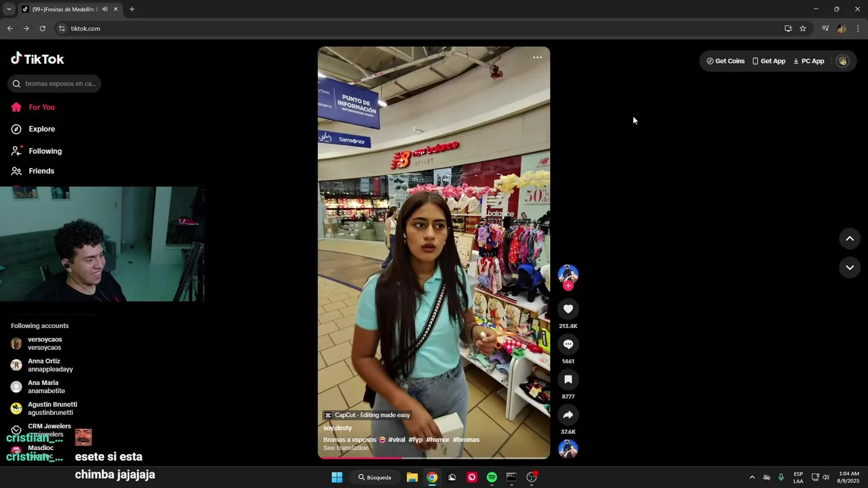Click the Get App button

pos(769,61)
